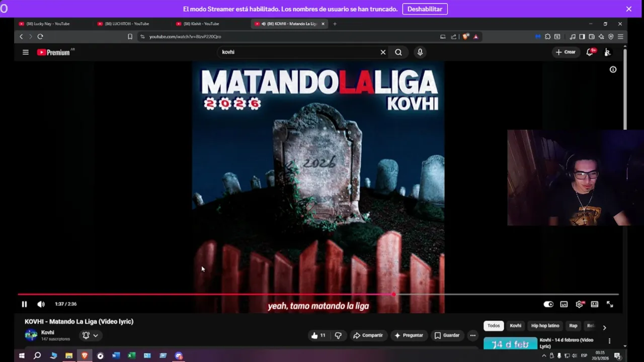Open the Leo AI sparkle icon
This screenshot has height=362, width=644.
tap(601, 37)
